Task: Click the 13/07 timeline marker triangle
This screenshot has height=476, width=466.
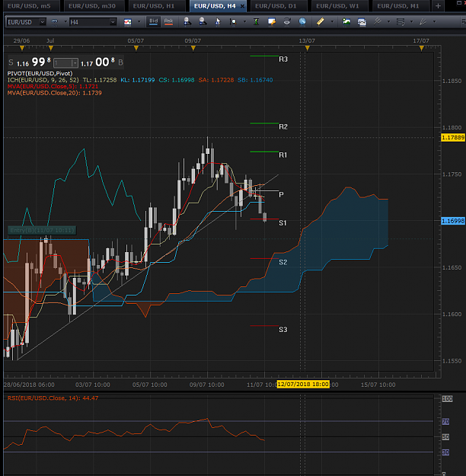Action: click(307, 48)
